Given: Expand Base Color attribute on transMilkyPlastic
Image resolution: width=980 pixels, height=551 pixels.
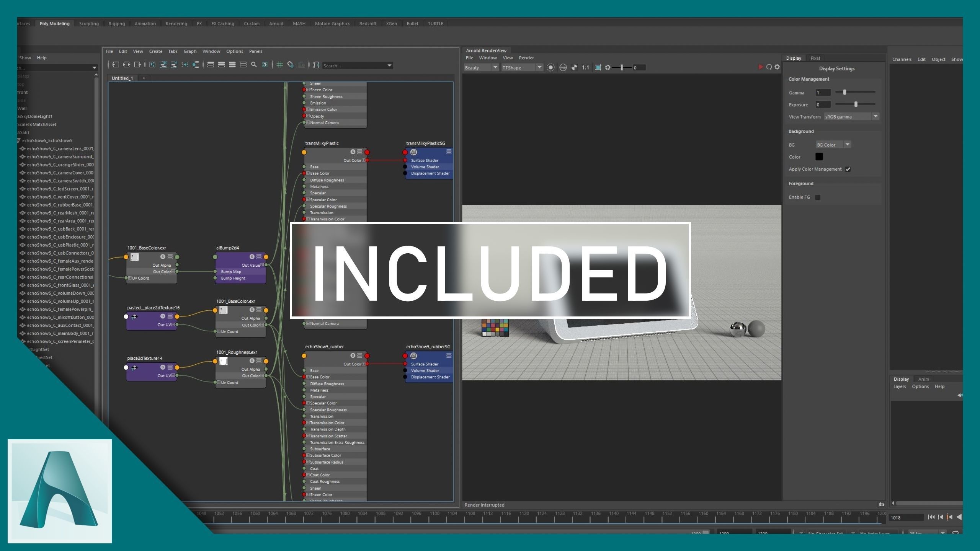Looking at the screenshot, I should tap(308, 173).
